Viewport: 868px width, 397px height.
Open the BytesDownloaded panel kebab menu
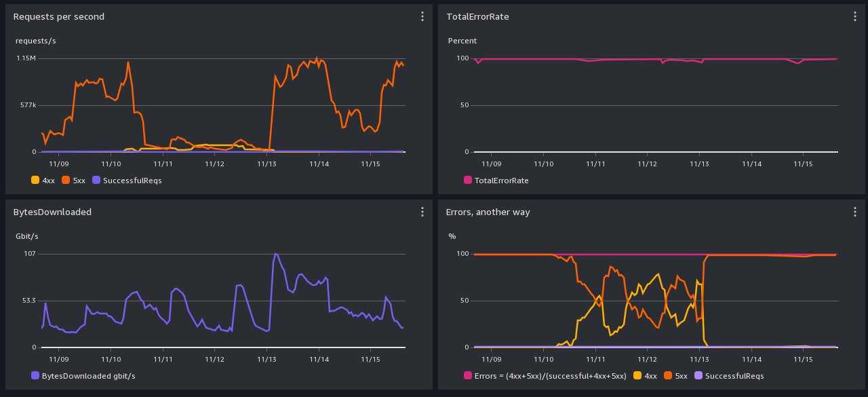[422, 212]
